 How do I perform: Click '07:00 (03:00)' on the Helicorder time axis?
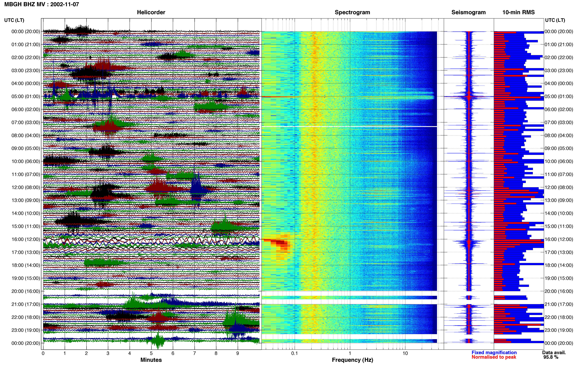click(x=26, y=122)
